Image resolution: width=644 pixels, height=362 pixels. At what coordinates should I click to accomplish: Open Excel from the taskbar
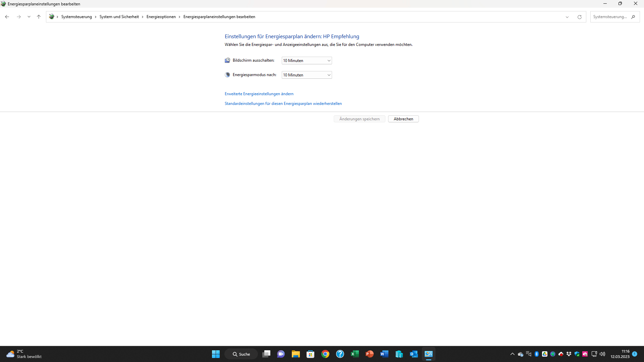pyautogui.click(x=355, y=354)
